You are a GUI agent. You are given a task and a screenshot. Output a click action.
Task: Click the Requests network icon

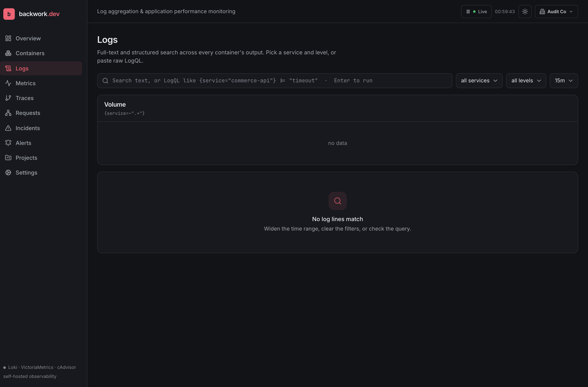[8, 113]
